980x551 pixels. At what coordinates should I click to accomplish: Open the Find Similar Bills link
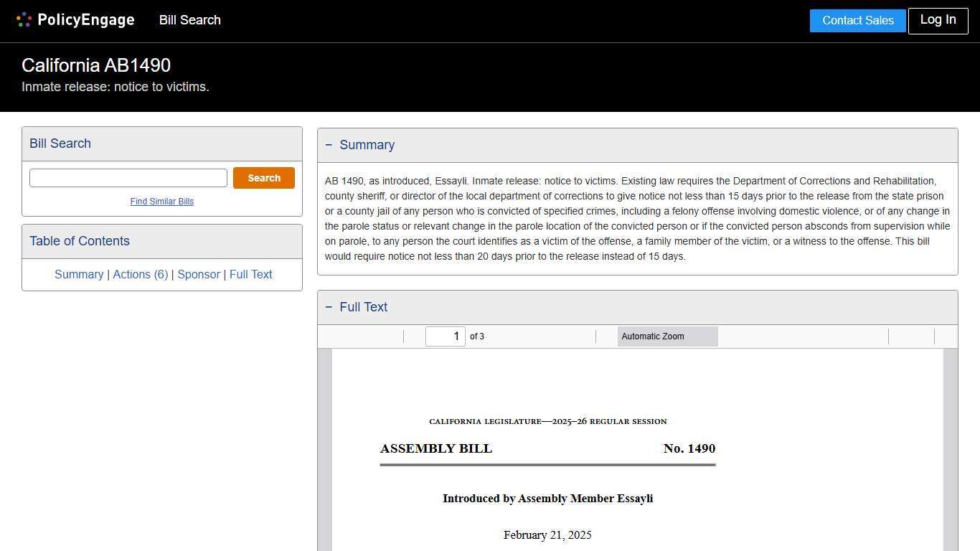pos(161,202)
